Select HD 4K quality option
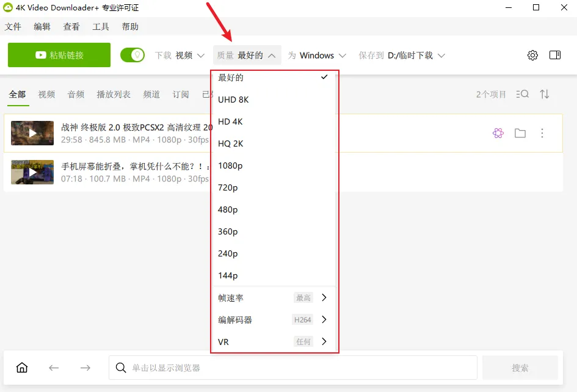 [274, 122]
